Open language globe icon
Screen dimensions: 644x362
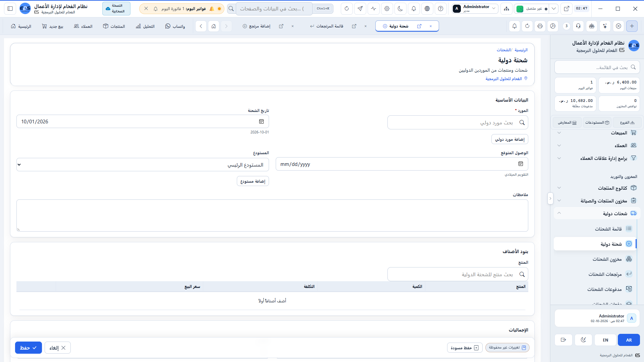[427, 9]
